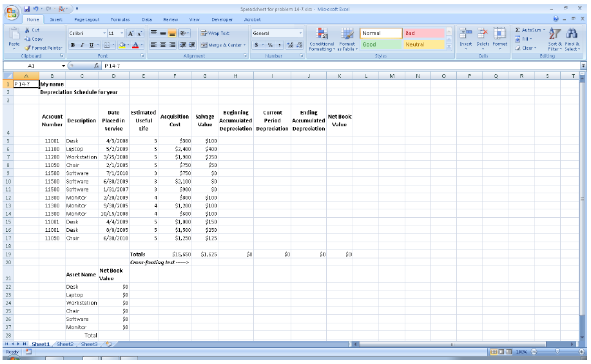Click the horizontal scrollbar
This screenshot has height=364, width=591.
point(452,344)
